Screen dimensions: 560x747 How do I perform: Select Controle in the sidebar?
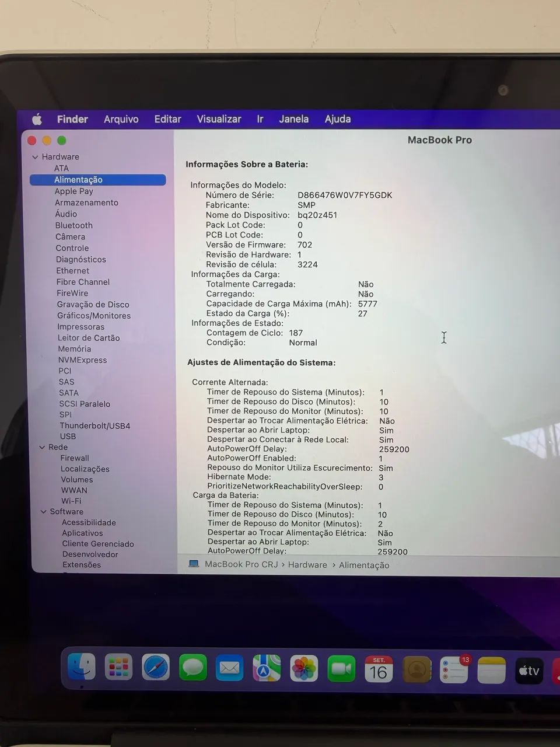(72, 248)
